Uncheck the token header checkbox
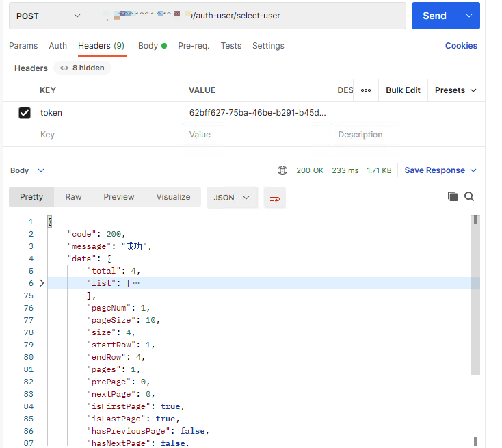Screen dimensions: 502x448 [25, 113]
